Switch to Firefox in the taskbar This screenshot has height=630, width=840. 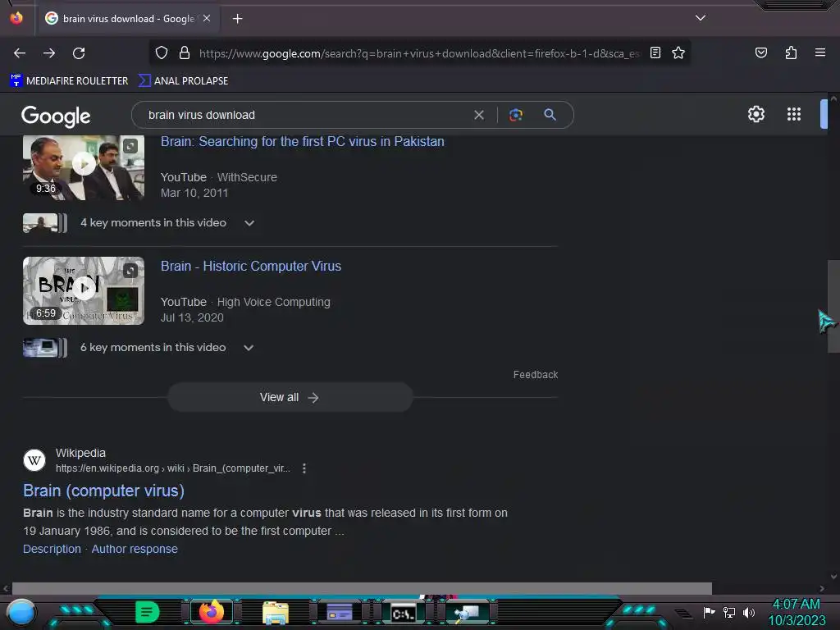pos(211,611)
